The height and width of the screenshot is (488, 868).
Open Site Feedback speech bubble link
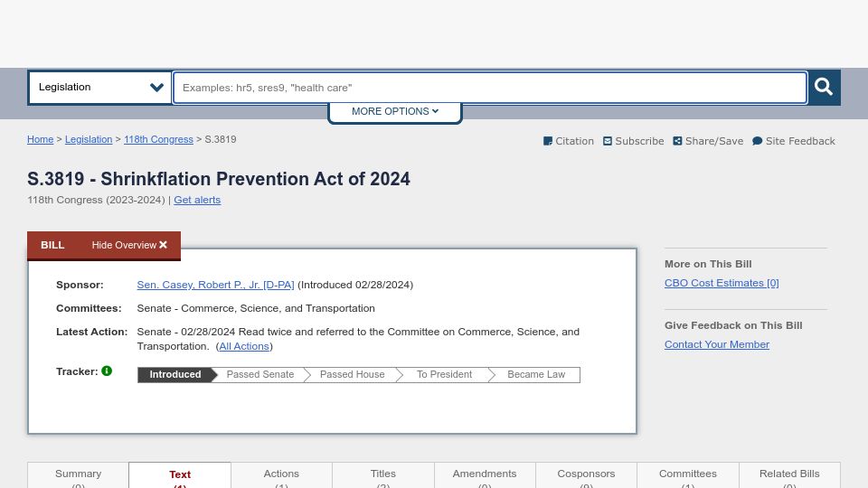click(x=793, y=141)
